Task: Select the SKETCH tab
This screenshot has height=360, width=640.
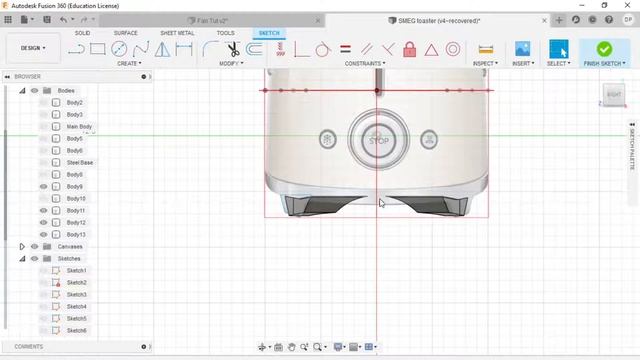Action: [x=269, y=33]
